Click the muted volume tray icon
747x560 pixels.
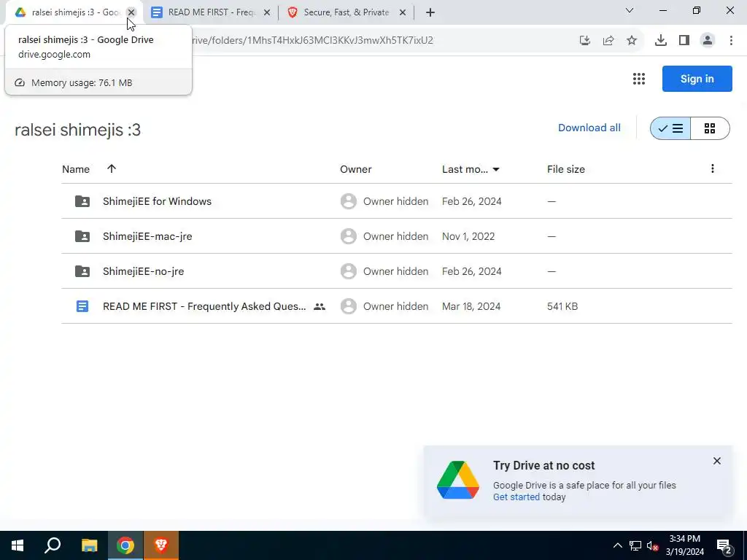pyautogui.click(x=653, y=545)
